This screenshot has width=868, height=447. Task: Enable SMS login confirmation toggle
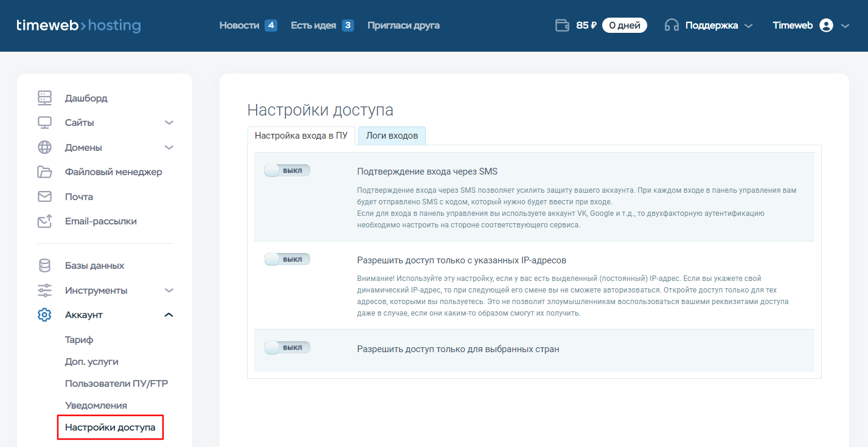tap(287, 171)
